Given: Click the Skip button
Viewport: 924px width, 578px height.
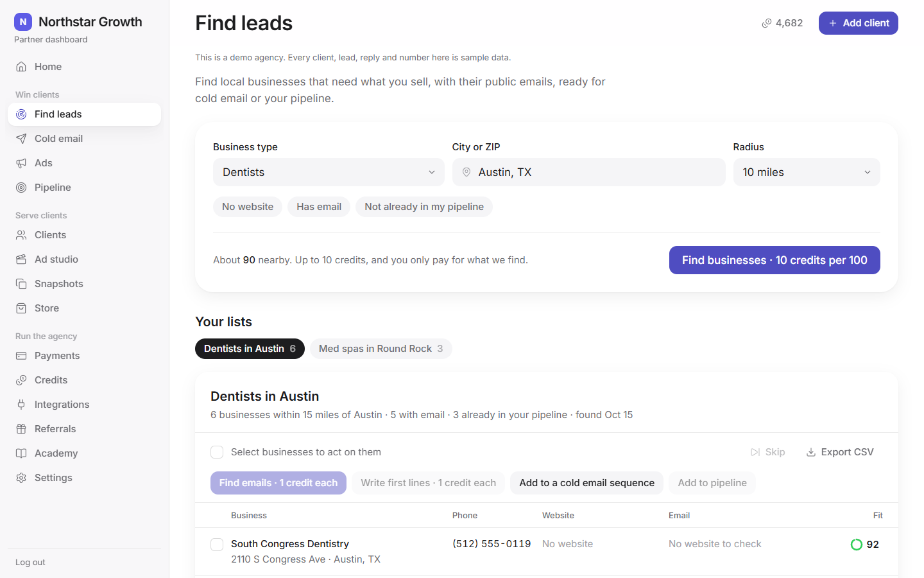Looking at the screenshot, I should click(768, 452).
